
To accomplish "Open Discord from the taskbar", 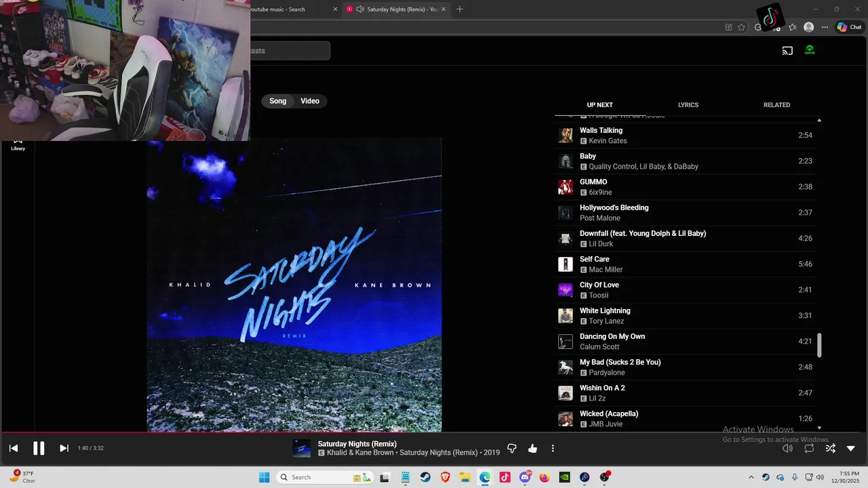I will [x=525, y=477].
